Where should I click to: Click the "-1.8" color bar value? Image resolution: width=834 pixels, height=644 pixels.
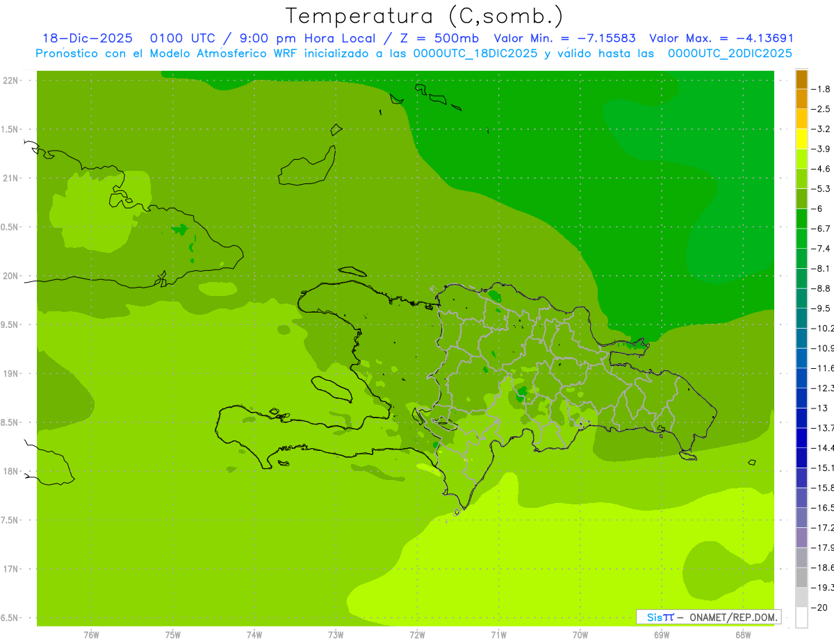point(821,89)
